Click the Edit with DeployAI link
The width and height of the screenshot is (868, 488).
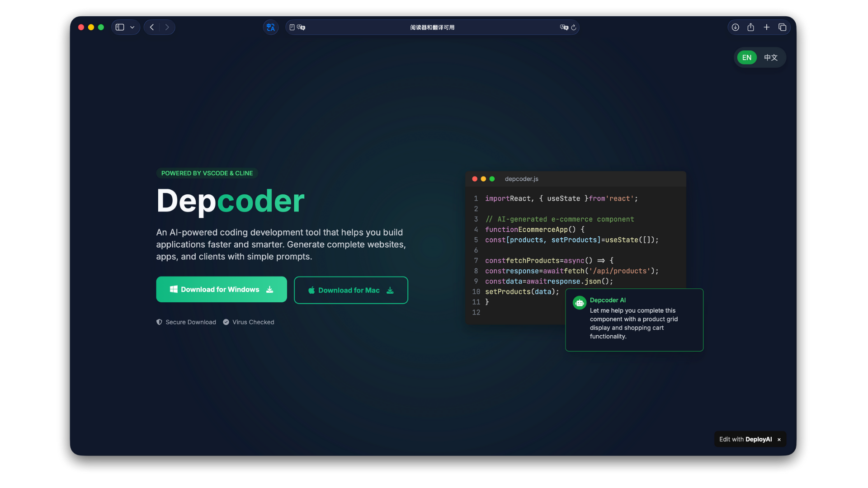[745, 439]
